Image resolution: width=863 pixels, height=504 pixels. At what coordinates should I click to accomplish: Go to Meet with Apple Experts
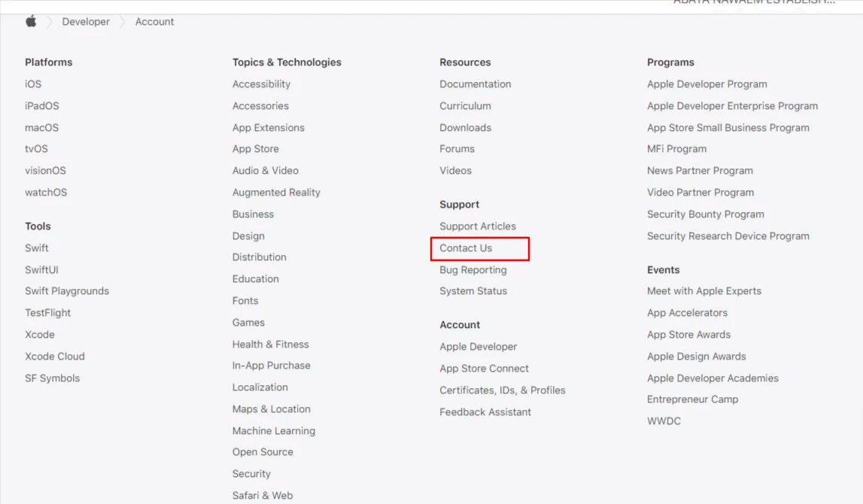pyautogui.click(x=704, y=291)
